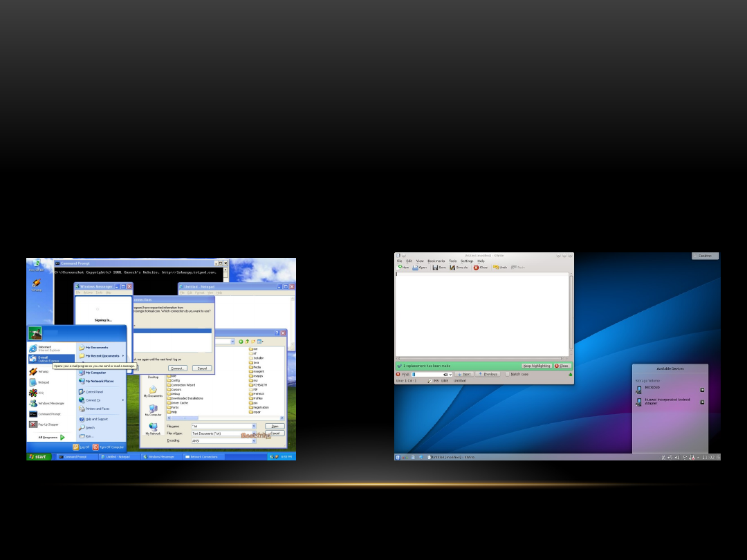Click the red close-find-bar icon beside Find
This screenshot has width=747, height=560.
[x=398, y=374]
